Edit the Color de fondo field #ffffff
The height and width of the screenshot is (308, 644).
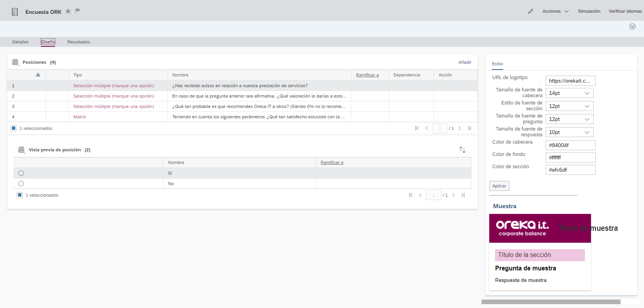coord(570,157)
